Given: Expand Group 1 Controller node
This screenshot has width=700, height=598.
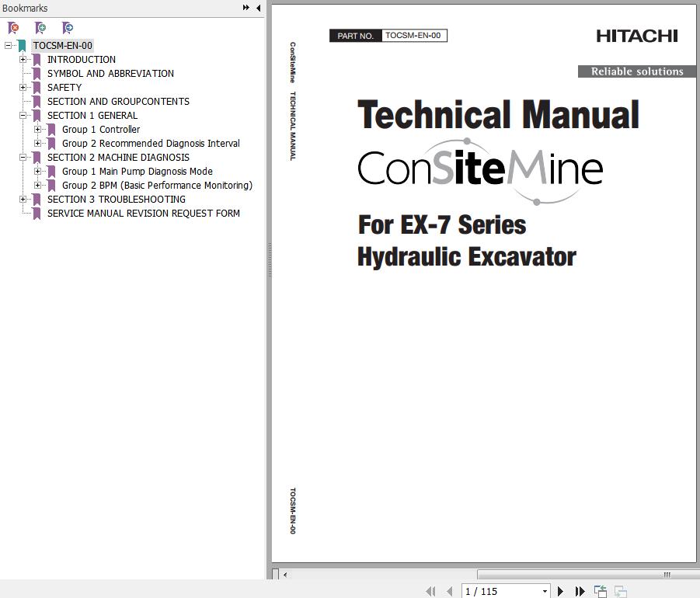Looking at the screenshot, I should 37,130.
